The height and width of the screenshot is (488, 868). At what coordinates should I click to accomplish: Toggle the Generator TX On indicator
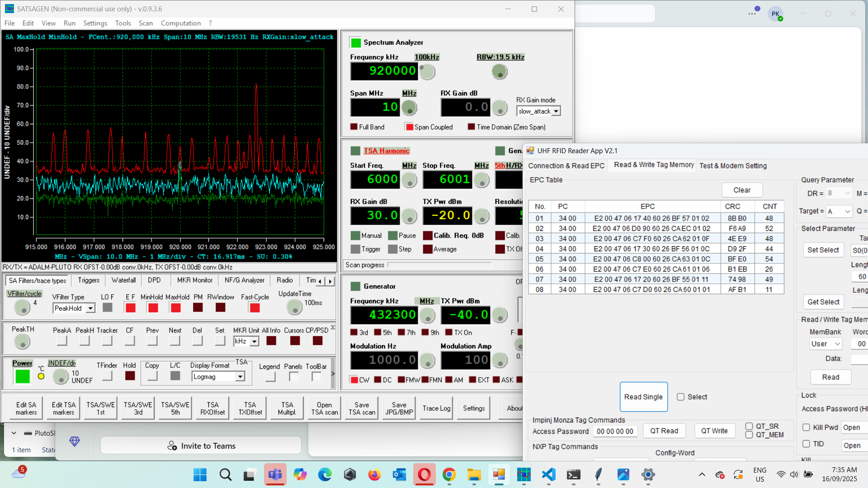tap(448, 333)
